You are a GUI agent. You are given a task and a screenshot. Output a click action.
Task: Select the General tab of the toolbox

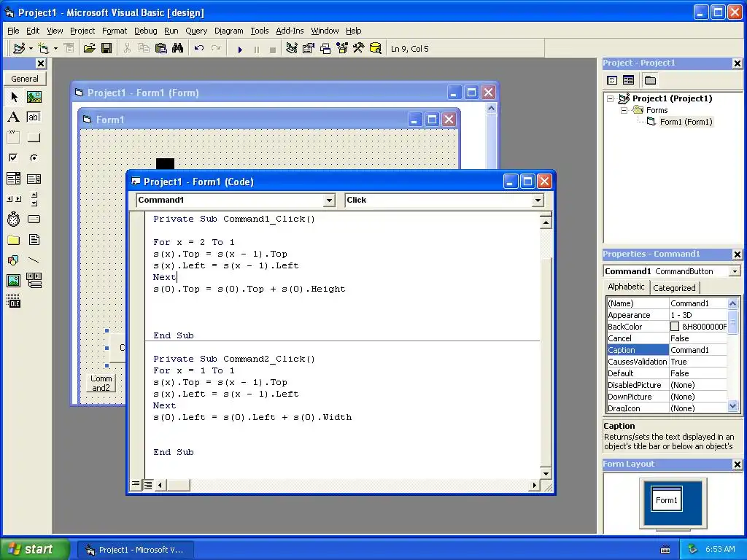25,79
